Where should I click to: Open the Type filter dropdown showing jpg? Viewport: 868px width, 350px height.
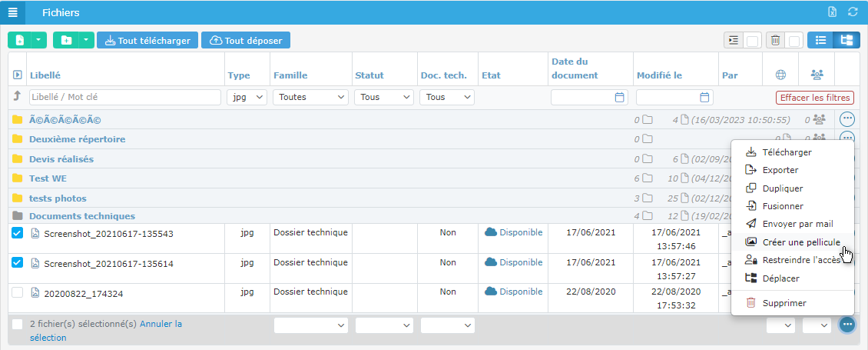click(x=247, y=98)
